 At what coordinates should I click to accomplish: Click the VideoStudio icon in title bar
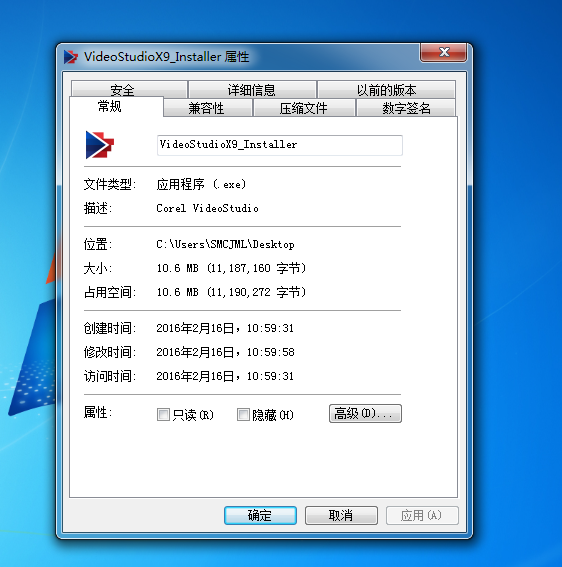[x=71, y=57]
